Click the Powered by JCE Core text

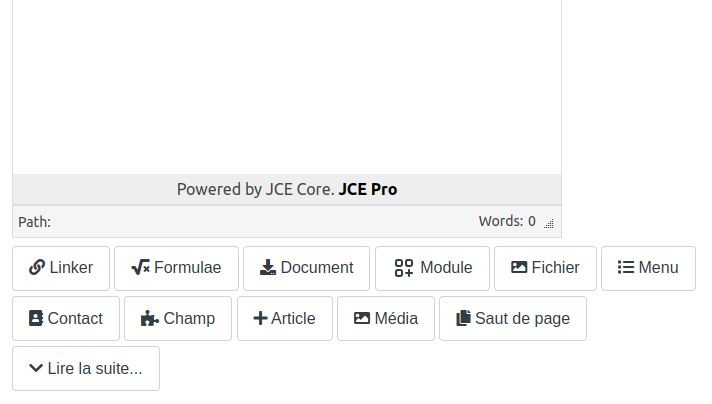coord(254,189)
